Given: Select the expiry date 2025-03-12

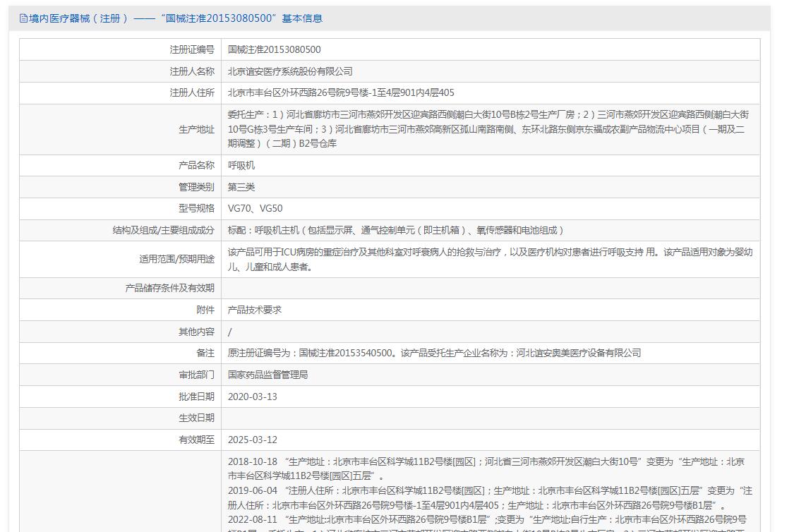Looking at the screenshot, I should [252, 440].
